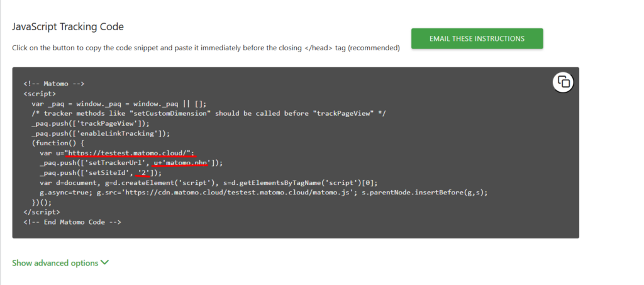The height and width of the screenshot is (285, 644).
Task: Click the enableLinkTracking push line
Action: click(x=101, y=133)
